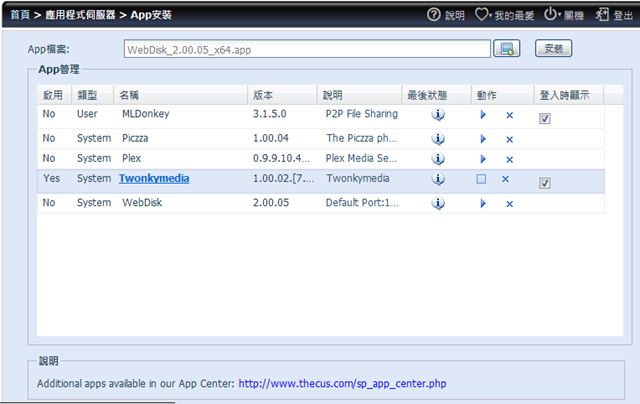Start MLDonkey with its play arrow
This screenshot has width=640, height=404.
tap(483, 115)
